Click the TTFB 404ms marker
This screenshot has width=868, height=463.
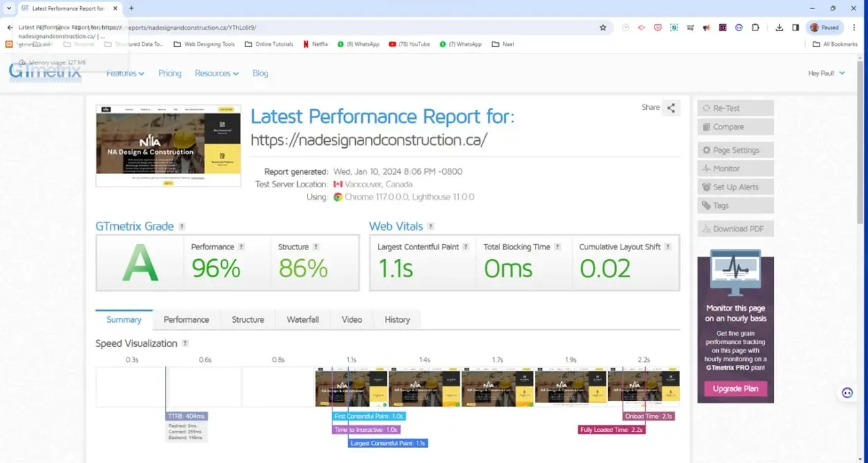(x=187, y=416)
